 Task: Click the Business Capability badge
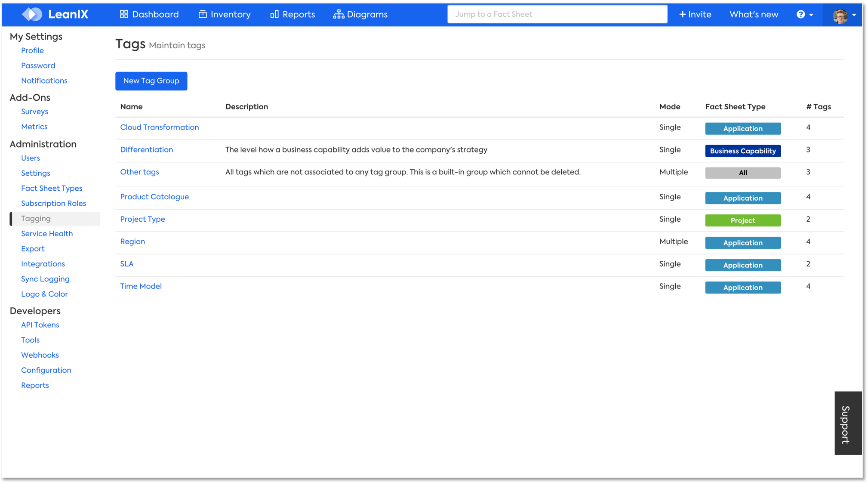pos(742,151)
